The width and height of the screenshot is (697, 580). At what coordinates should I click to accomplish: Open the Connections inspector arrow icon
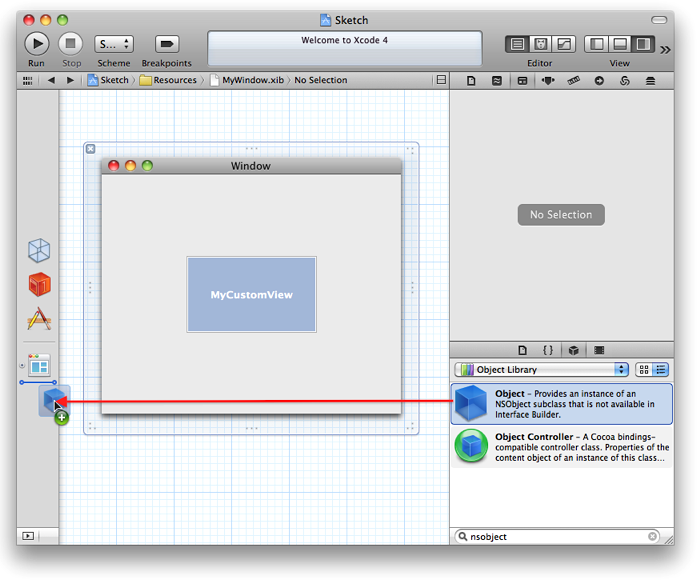pyautogui.click(x=600, y=80)
